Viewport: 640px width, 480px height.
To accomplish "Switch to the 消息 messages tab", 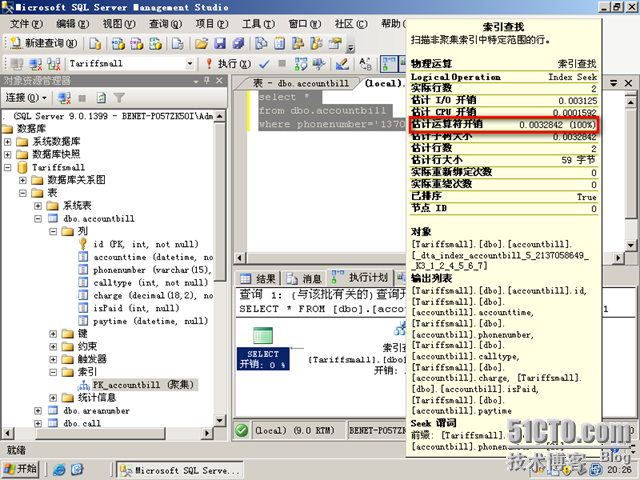I will (304, 279).
